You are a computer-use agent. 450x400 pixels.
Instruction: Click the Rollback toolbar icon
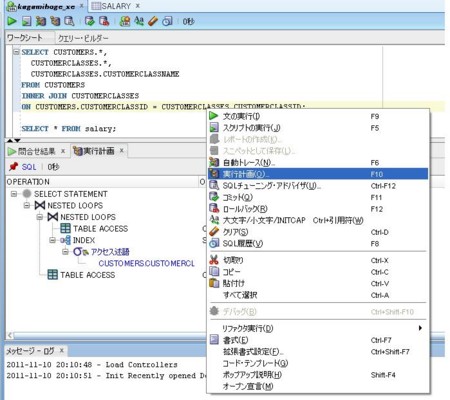104,21
